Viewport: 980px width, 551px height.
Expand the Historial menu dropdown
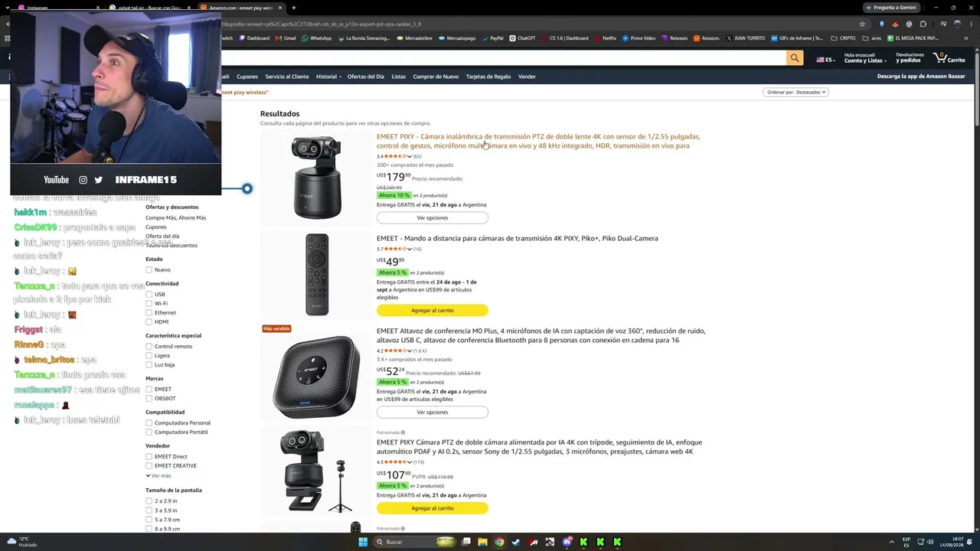tap(328, 77)
